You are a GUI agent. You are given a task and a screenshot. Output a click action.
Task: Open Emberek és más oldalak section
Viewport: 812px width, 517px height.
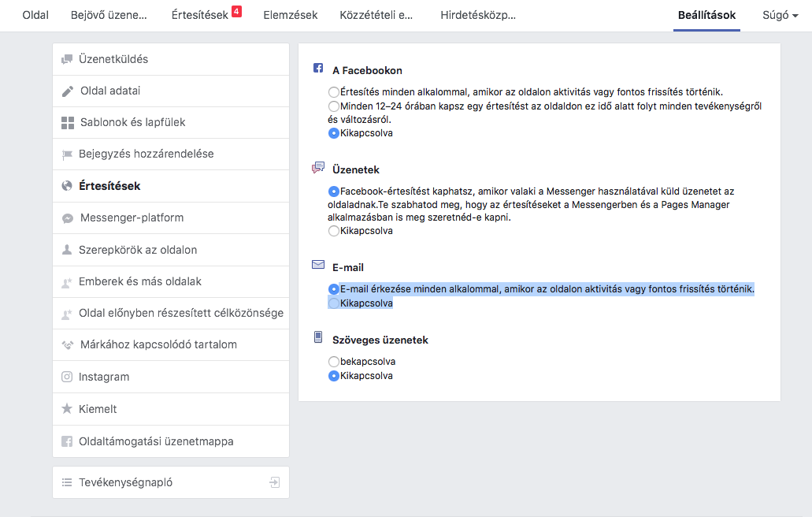click(171, 282)
